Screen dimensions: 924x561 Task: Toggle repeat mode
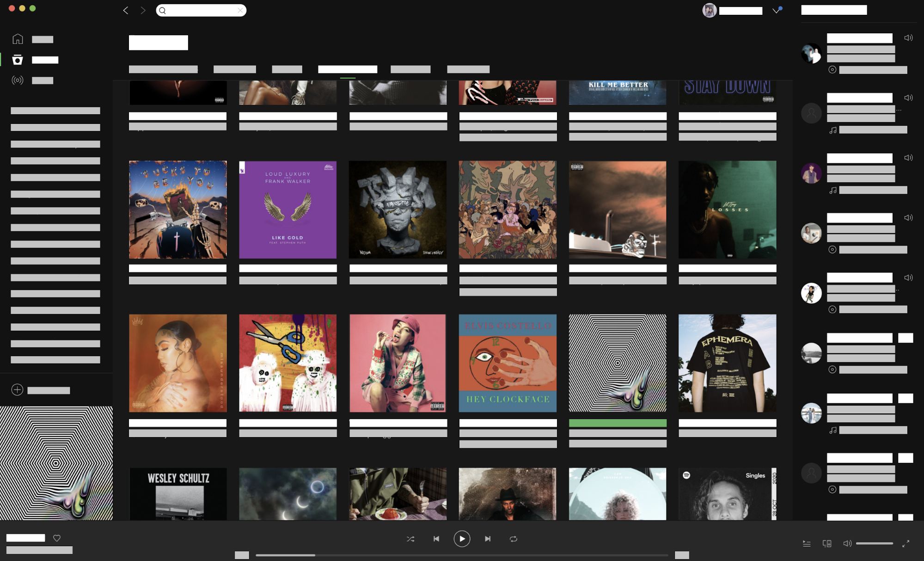[514, 539]
